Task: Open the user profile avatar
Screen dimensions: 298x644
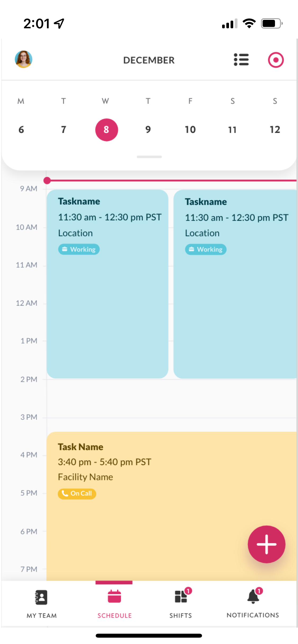Action: (24, 59)
